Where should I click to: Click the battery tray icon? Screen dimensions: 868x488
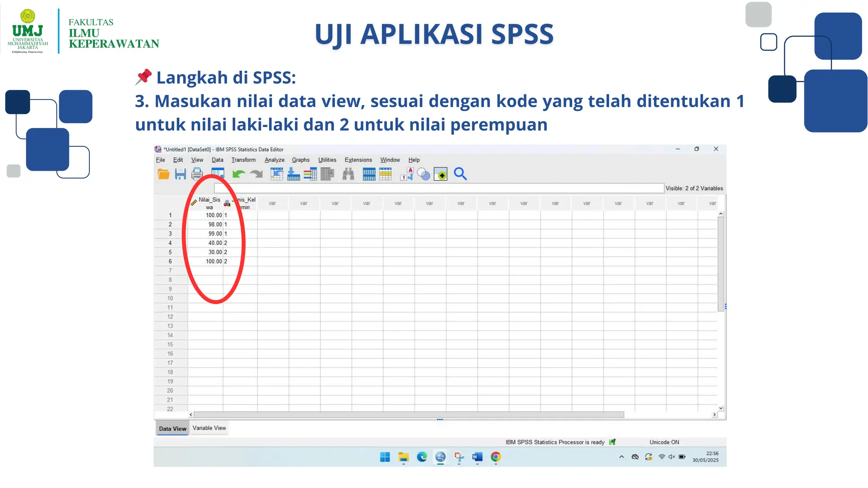click(x=682, y=457)
